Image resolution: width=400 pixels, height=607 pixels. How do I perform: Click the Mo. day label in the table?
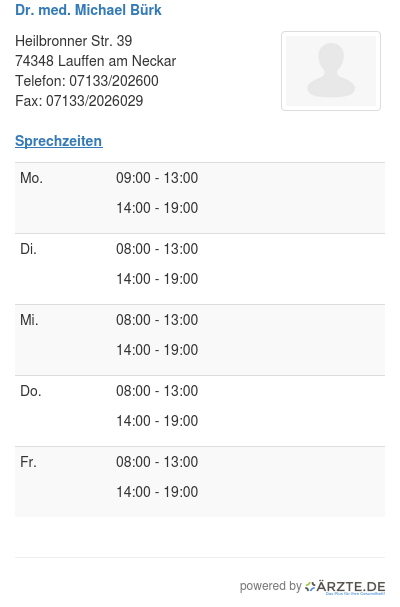click(x=31, y=178)
